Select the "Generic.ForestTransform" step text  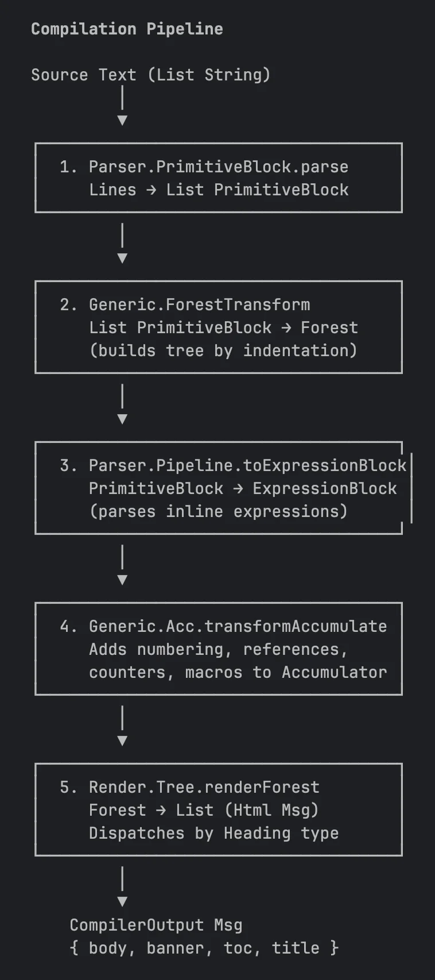(x=199, y=304)
